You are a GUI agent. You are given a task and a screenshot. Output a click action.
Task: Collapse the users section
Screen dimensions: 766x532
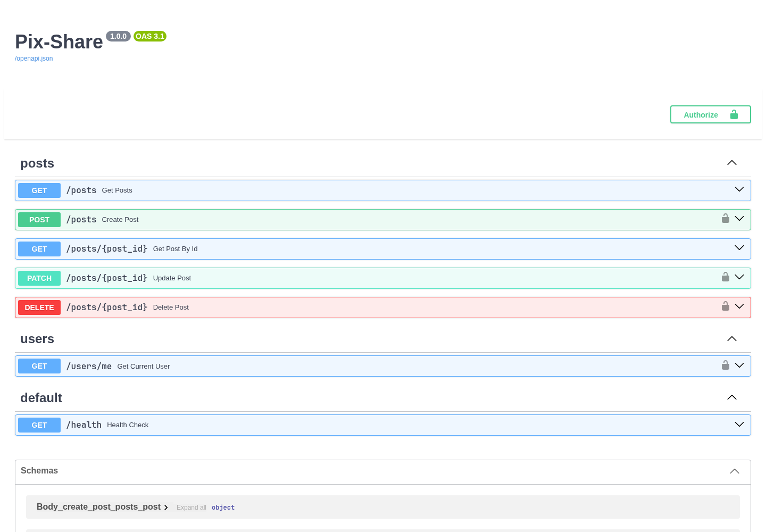click(732, 339)
